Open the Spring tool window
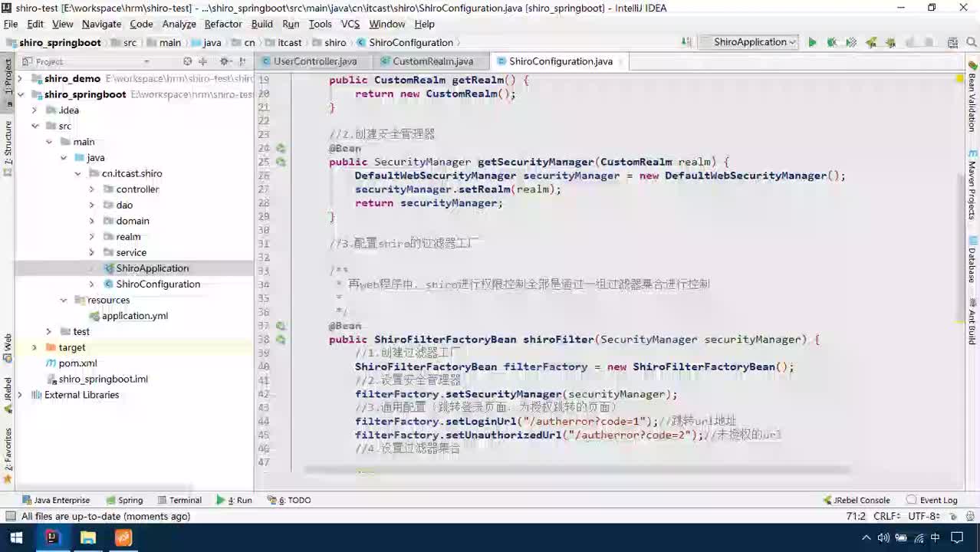 123,500
